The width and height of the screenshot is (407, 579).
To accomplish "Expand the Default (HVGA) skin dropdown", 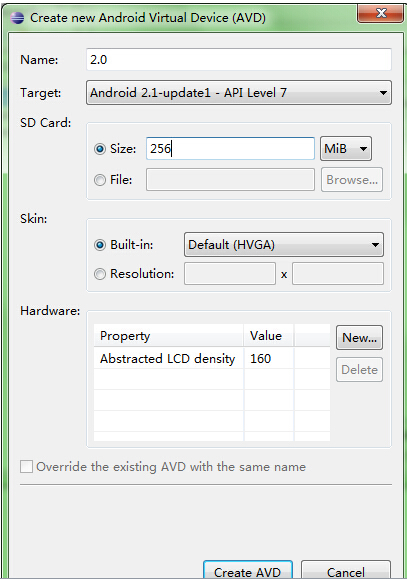I will 284,244.
